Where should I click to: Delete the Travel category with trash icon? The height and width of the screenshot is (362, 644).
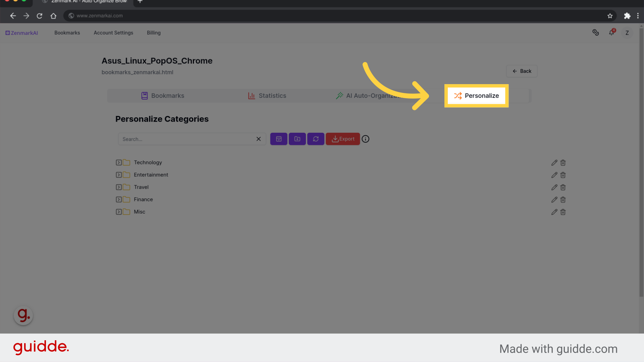point(563,187)
